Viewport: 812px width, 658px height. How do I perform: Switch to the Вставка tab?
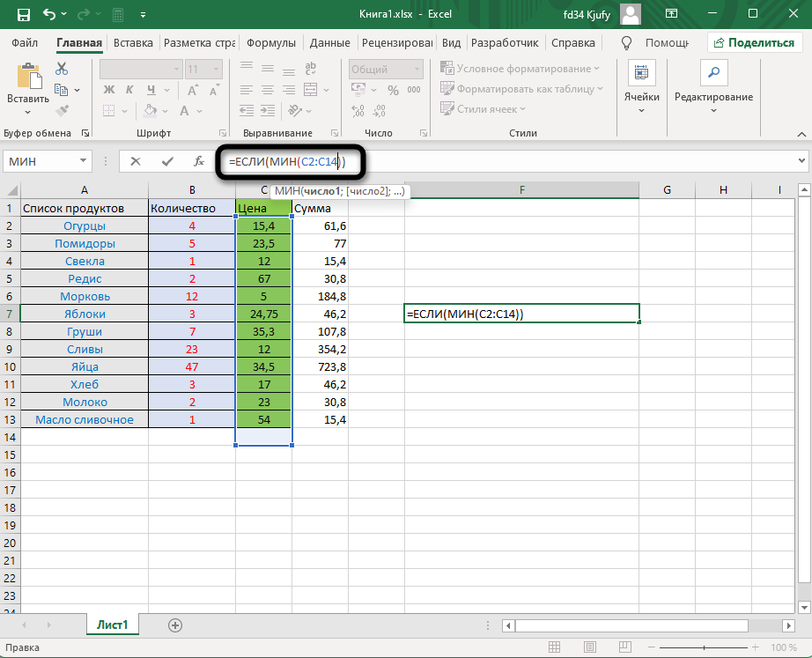[133, 43]
